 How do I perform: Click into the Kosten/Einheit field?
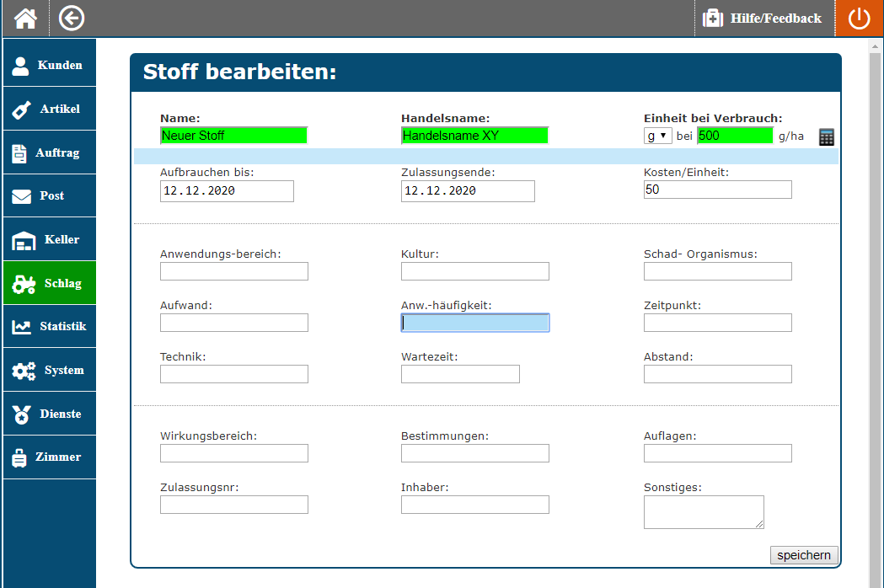pyautogui.click(x=717, y=190)
